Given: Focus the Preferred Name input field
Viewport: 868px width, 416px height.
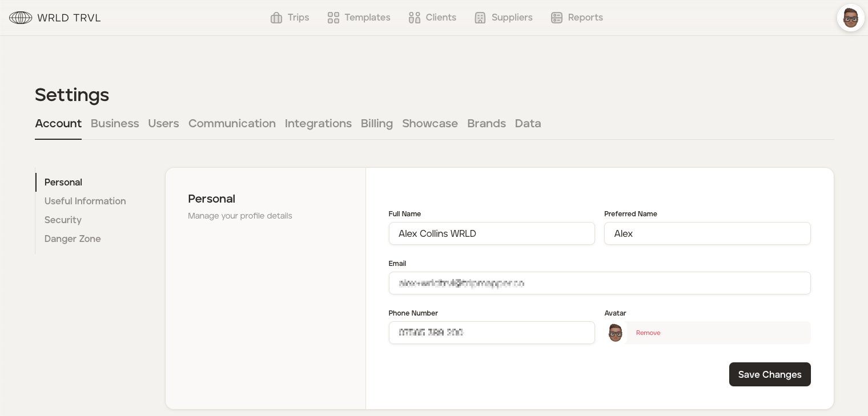Looking at the screenshot, I should 707,233.
